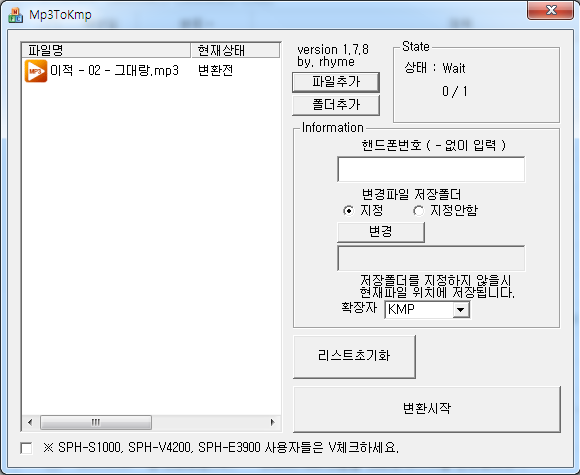Start conversion with 변환시작 button
Image resolution: width=580 pixels, height=475 pixels.
[x=427, y=409]
